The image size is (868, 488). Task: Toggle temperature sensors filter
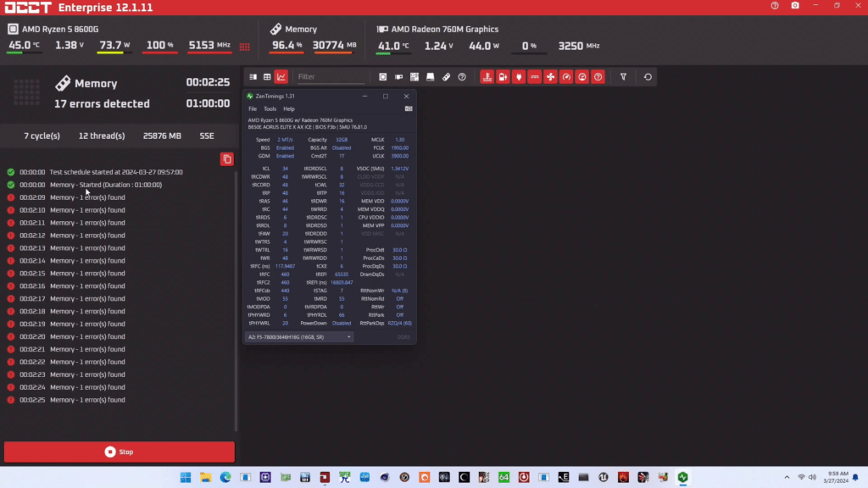(x=487, y=77)
